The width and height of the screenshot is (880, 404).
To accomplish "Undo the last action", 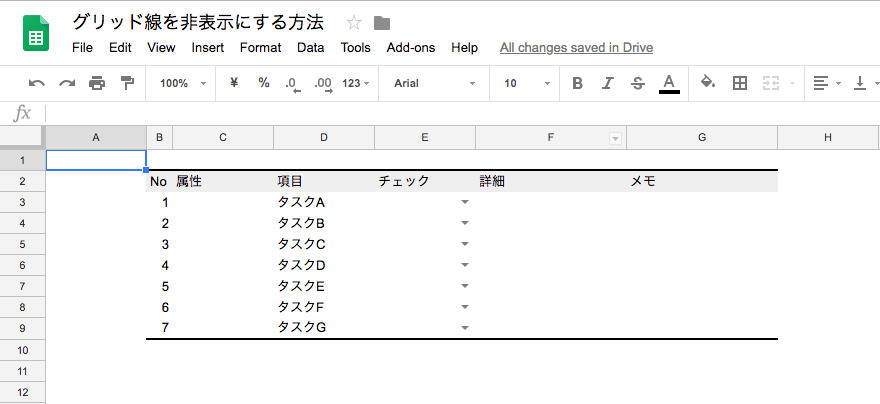I will pyautogui.click(x=37, y=83).
